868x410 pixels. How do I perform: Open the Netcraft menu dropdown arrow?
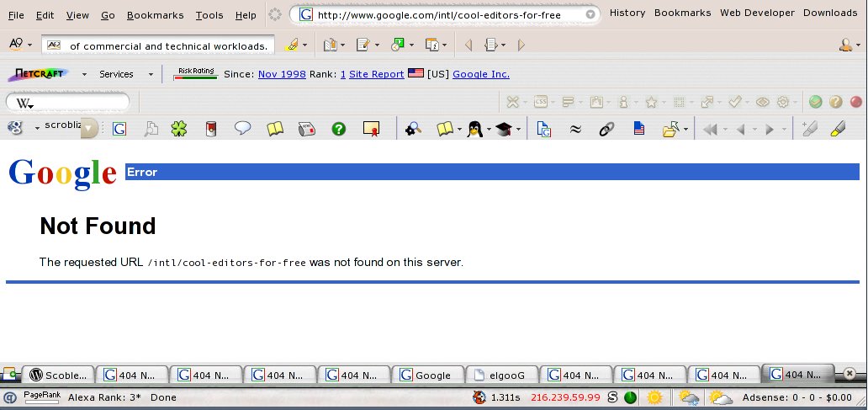click(x=84, y=74)
